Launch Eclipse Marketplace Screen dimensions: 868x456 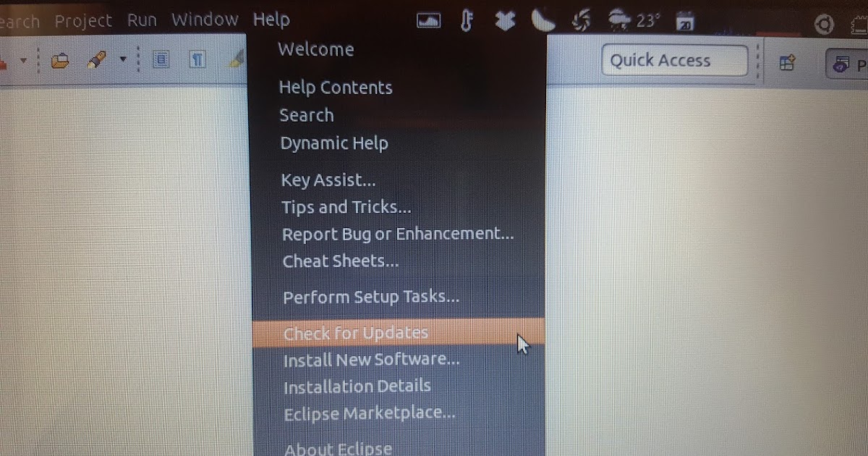click(369, 413)
